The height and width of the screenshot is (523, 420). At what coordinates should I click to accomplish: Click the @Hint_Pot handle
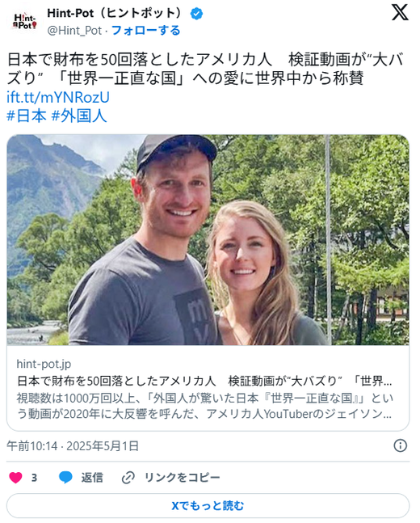[74, 31]
